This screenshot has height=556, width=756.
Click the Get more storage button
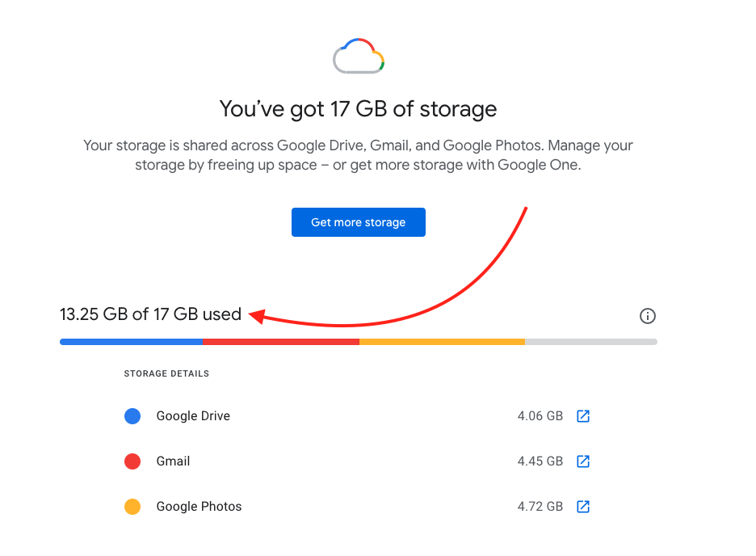[359, 222]
